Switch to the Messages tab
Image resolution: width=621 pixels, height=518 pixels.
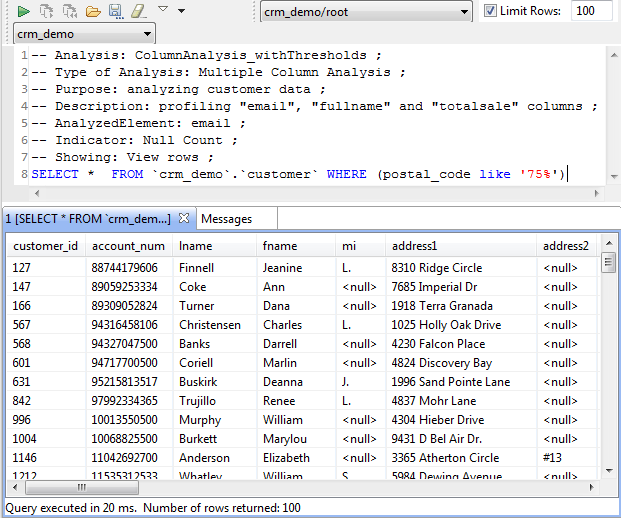point(227,219)
